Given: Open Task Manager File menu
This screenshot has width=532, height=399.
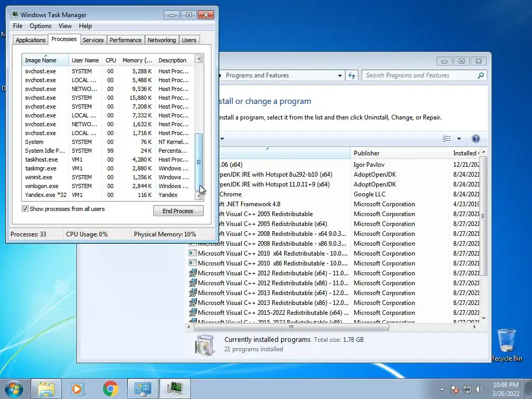Looking at the screenshot, I should coord(18,26).
